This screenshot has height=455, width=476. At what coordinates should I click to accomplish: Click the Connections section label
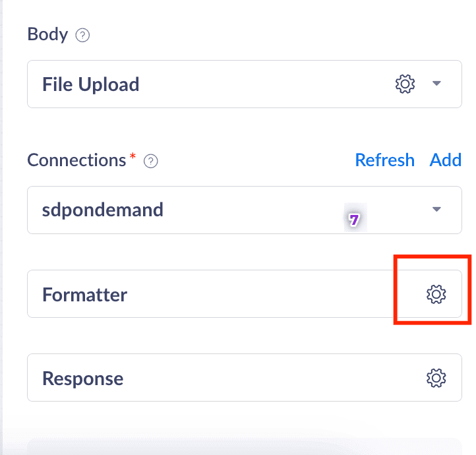(76, 160)
